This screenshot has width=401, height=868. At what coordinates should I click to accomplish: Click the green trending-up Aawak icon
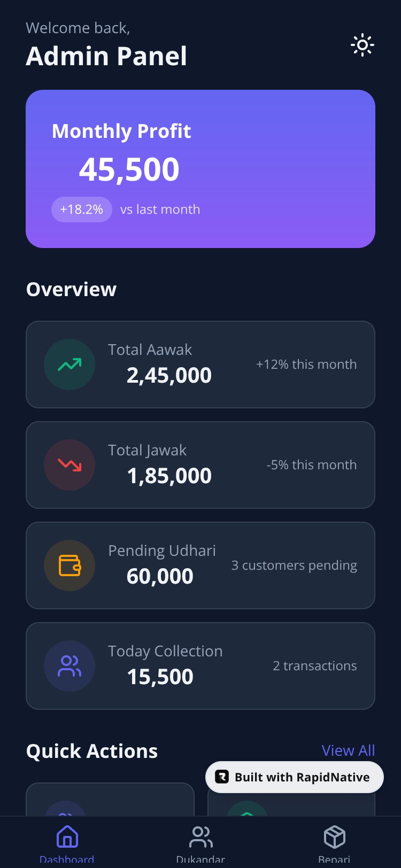[x=70, y=365]
